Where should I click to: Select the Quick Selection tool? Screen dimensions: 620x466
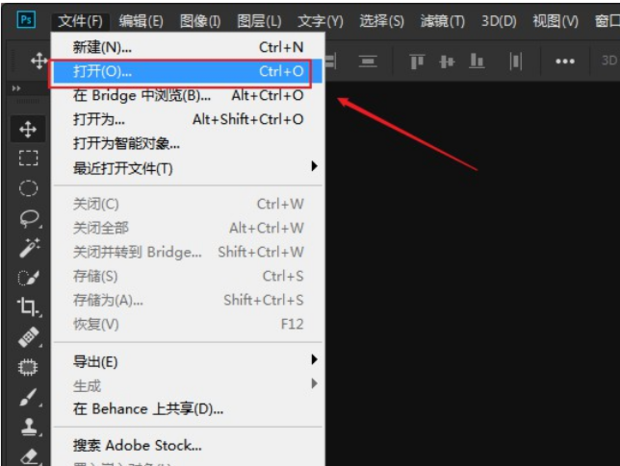(28, 278)
